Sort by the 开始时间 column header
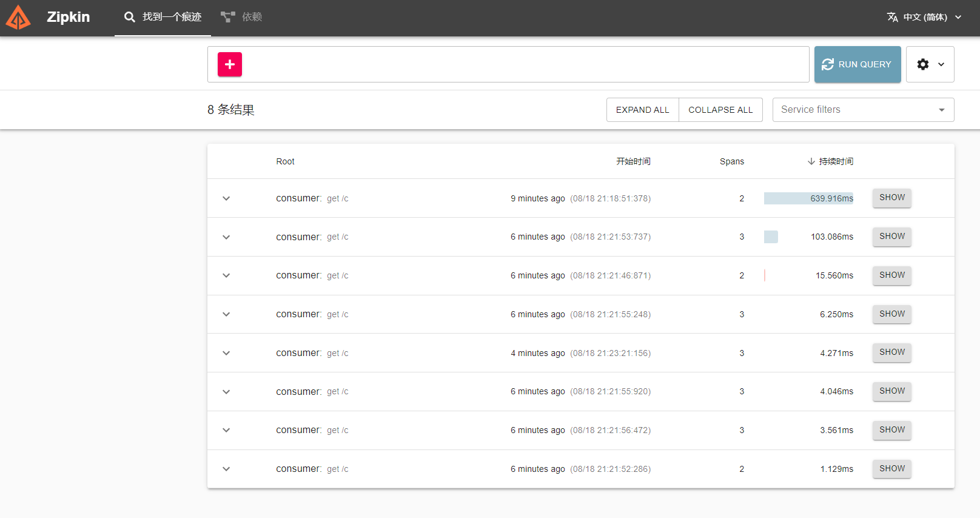 (633, 161)
